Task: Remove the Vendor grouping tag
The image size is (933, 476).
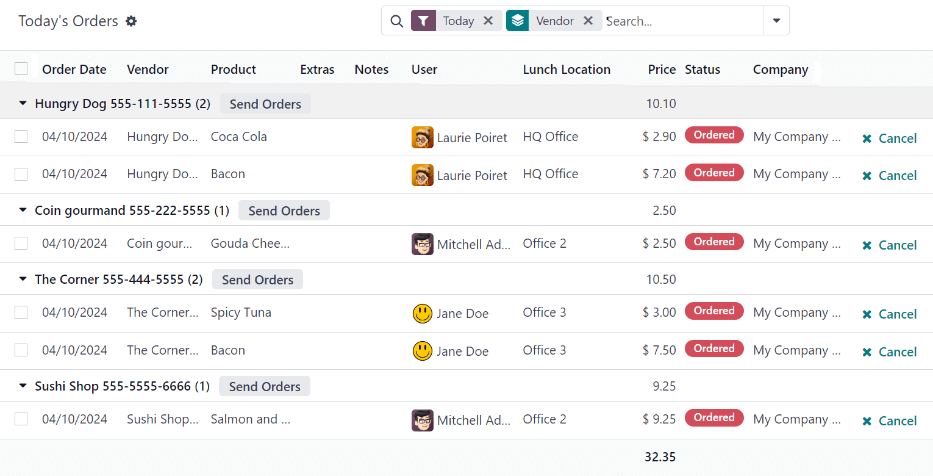Action: click(x=588, y=21)
